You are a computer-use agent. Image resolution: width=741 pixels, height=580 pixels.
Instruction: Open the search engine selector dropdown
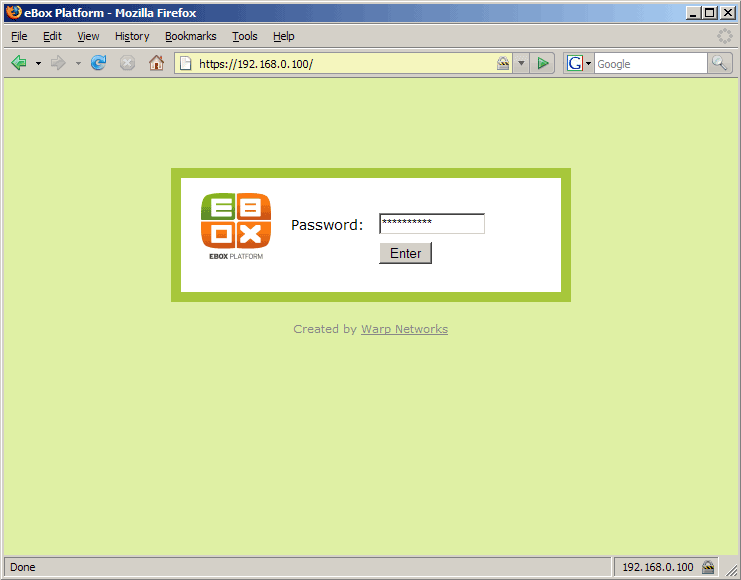click(x=588, y=63)
